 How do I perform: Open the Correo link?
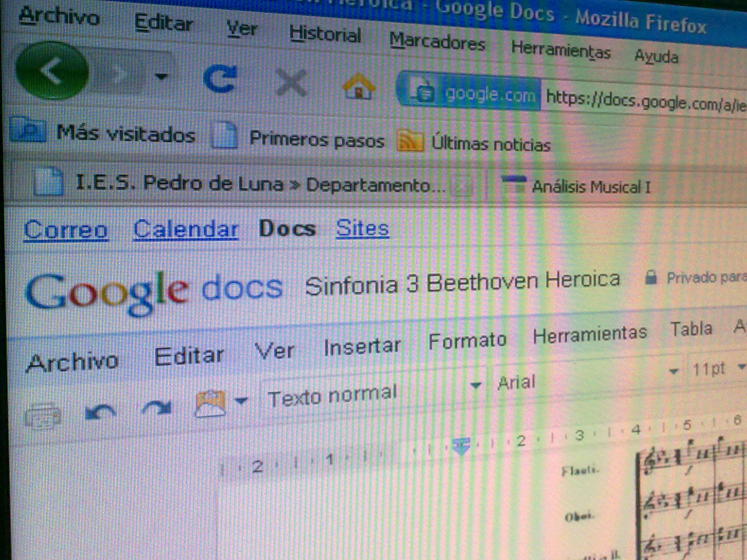click(x=66, y=230)
